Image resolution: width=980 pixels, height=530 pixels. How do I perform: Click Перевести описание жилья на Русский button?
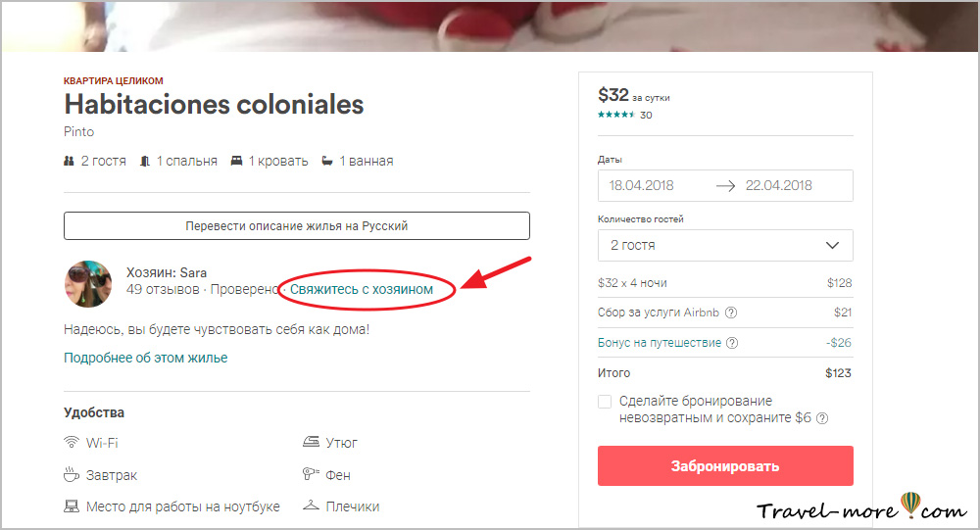(x=297, y=226)
